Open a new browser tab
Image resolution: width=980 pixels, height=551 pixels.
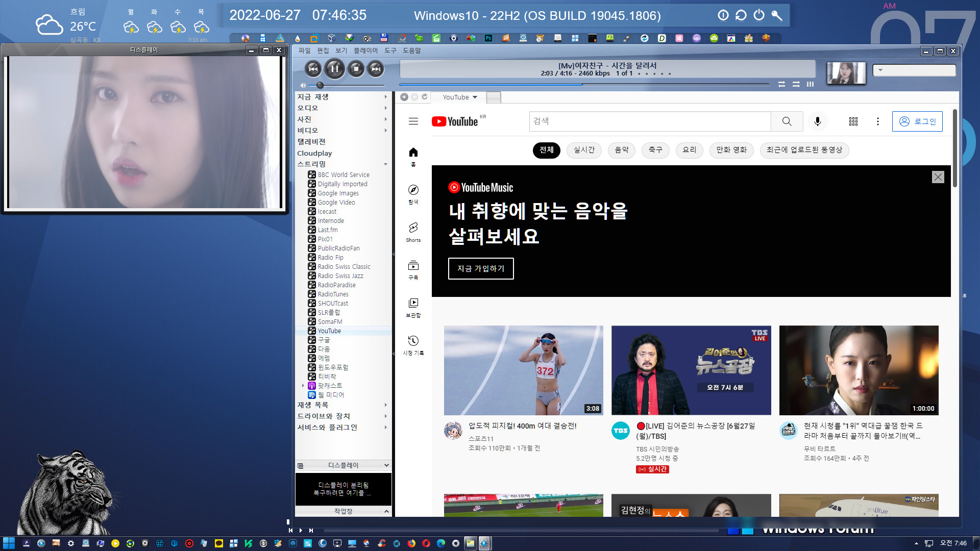tap(494, 97)
